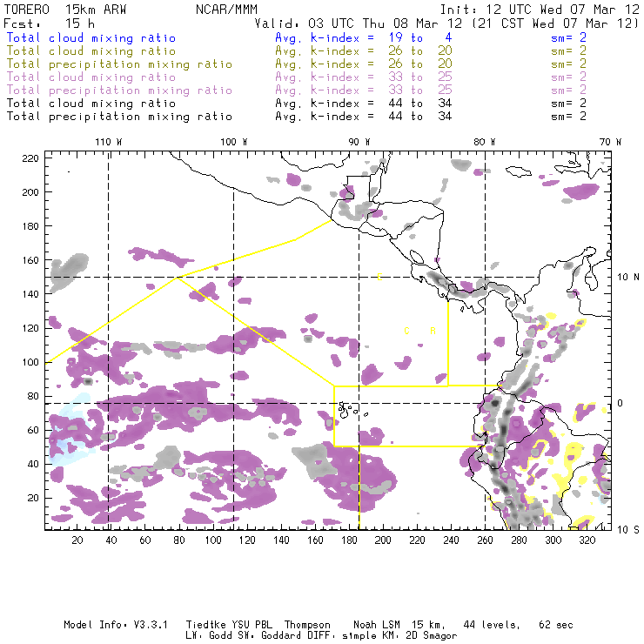Screen dimensions: 644x644
Task: Click '100 W' longitude label
Action: pyautogui.click(x=234, y=142)
